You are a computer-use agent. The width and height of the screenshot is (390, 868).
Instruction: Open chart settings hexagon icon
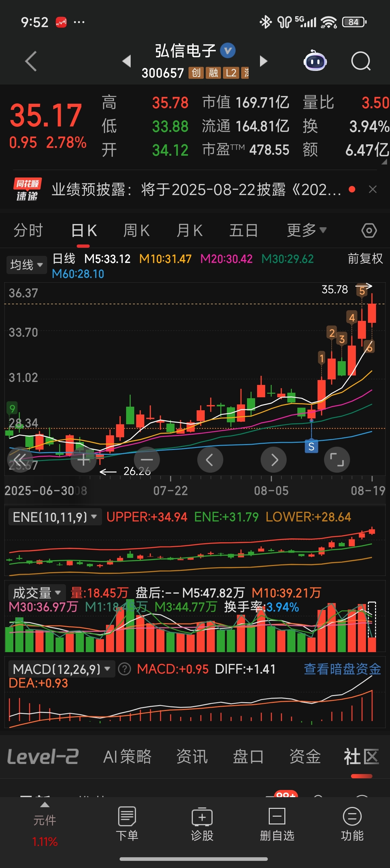(369, 231)
